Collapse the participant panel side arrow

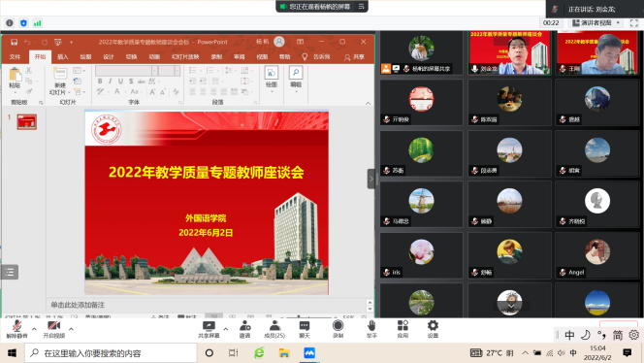pyautogui.click(x=370, y=179)
